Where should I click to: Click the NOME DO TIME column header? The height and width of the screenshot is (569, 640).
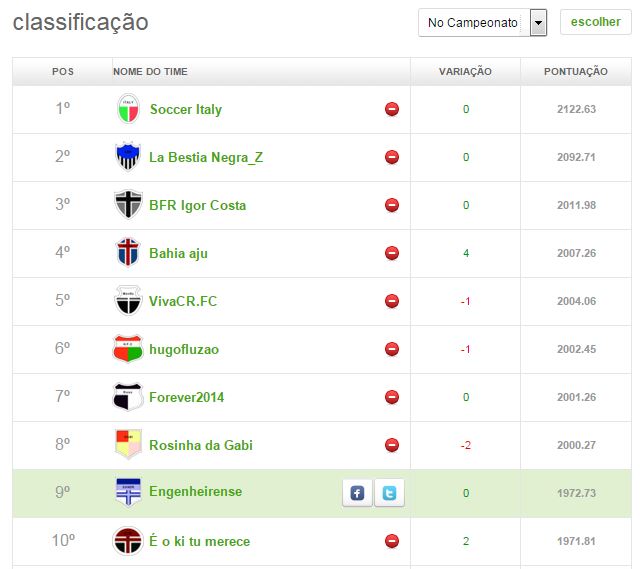pos(150,72)
